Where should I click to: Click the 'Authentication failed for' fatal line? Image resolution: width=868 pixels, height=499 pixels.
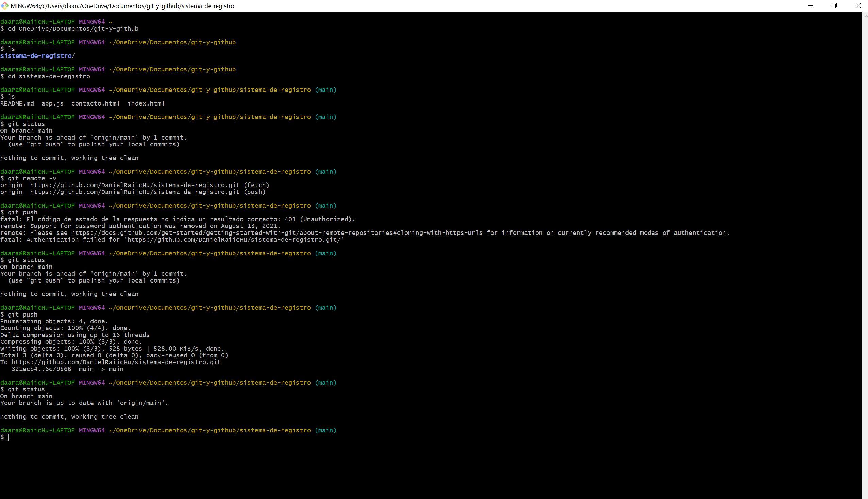(x=172, y=240)
